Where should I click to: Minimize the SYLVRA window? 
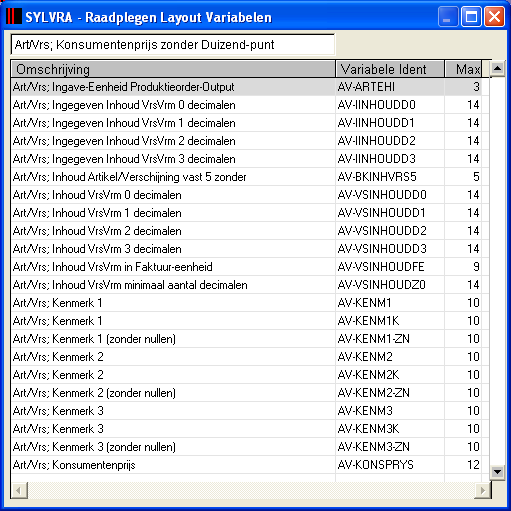tap(448, 17)
